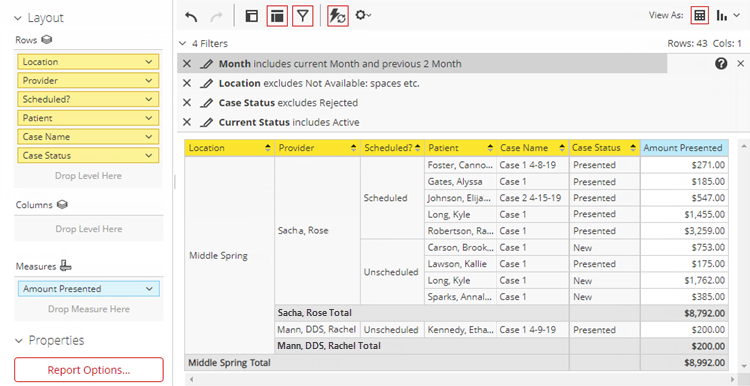The image size is (750, 386).
Task: Edit the Current Status filter pencil
Action: (x=206, y=122)
